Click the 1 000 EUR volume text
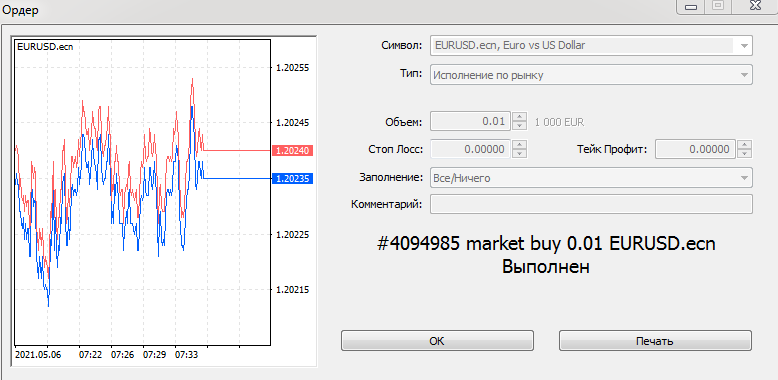Screen dimensions: 778x380 [x=559, y=122]
